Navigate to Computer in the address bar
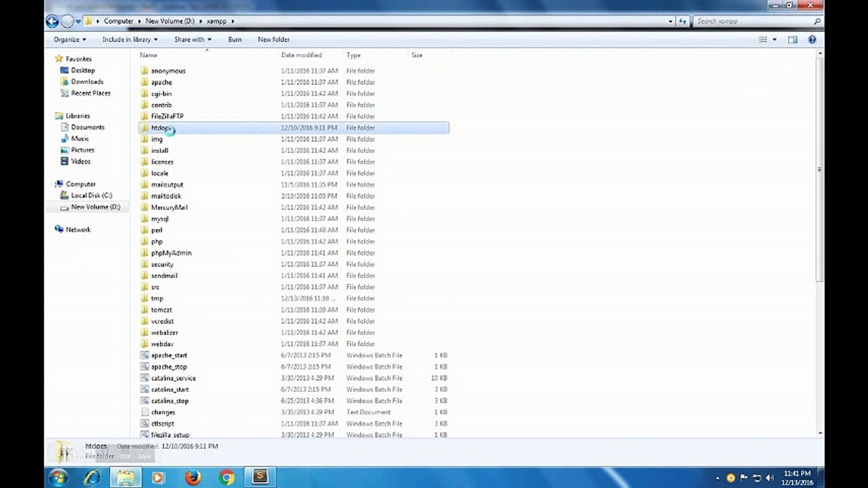Image resolution: width=868 pixels, height=488 pixels. (x=118, y=21)
